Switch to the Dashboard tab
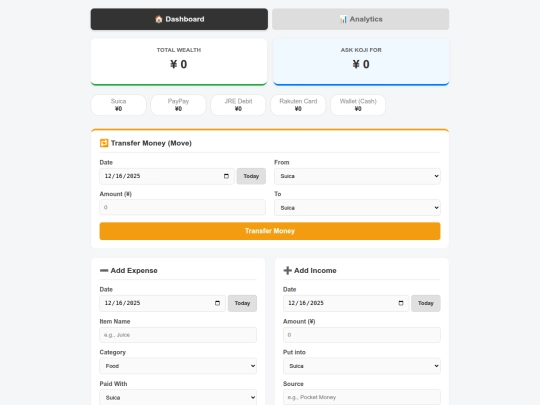Image resolution: width=540 pixels, height=405 pixels. [x=179, y=19]
